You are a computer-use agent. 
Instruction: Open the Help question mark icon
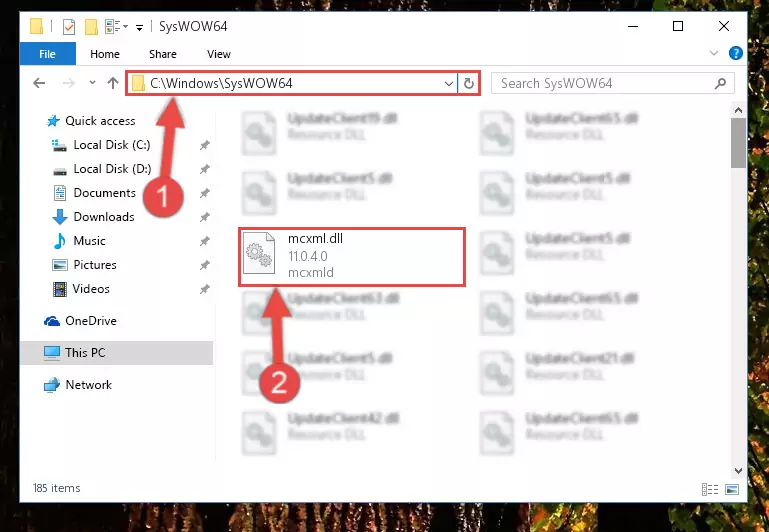click(735, 53)
